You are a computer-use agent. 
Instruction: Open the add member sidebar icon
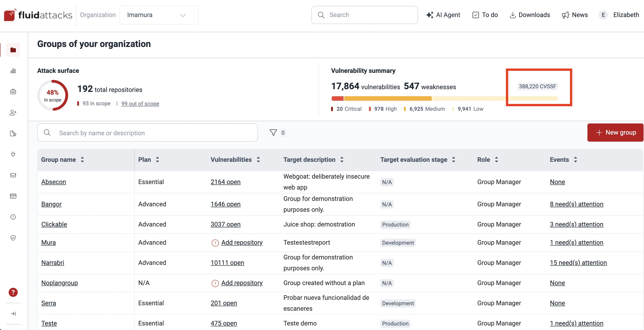coord(13,113)
